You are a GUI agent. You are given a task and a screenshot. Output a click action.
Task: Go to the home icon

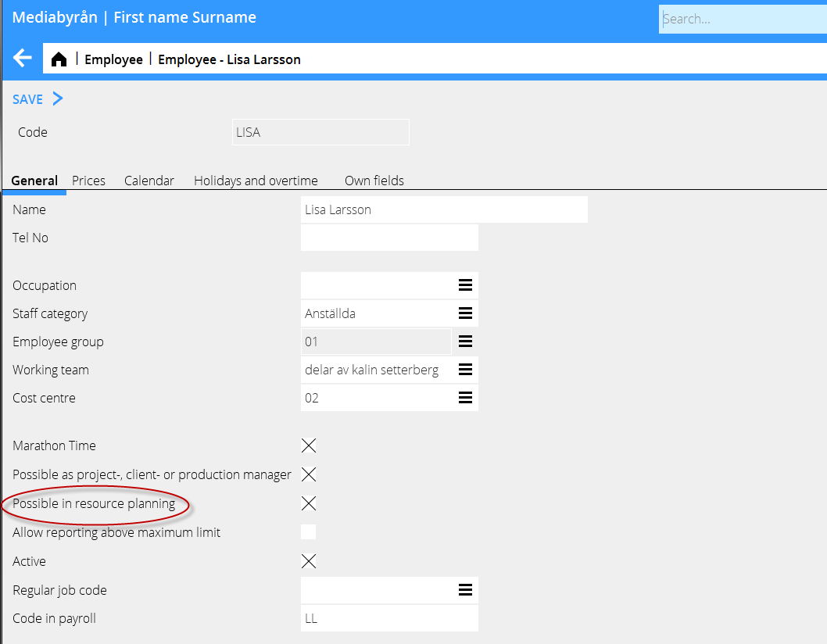point(59,59)
